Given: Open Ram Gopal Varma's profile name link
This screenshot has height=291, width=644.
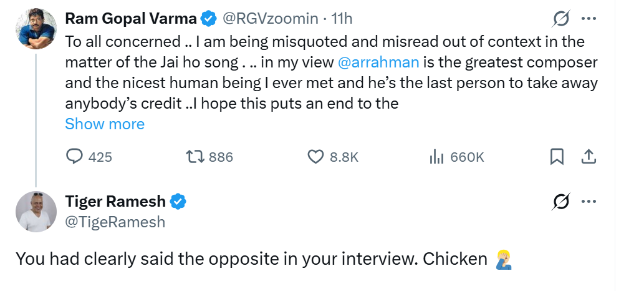Looking at the screenshot, I should coord(131,19).
